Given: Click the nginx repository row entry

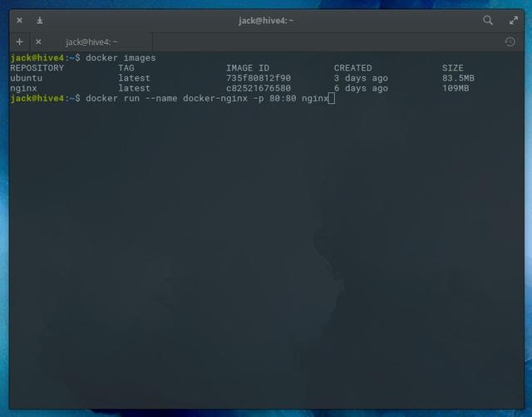Looking at the screenshot, I should 24,88.
